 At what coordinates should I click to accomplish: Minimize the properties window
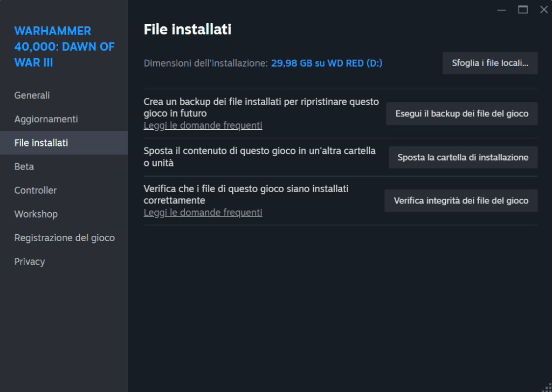(x=502, y=10)
